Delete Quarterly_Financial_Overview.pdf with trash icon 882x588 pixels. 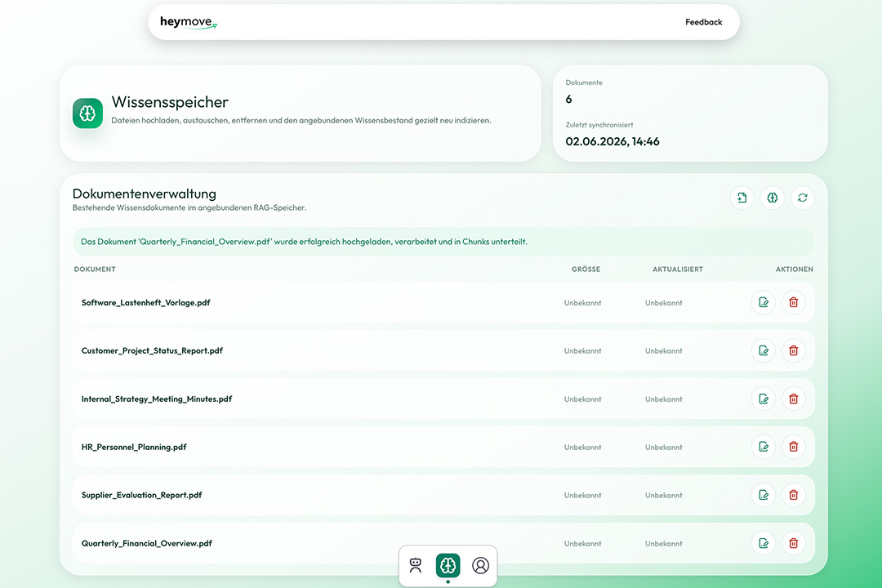tap(794, 543)
